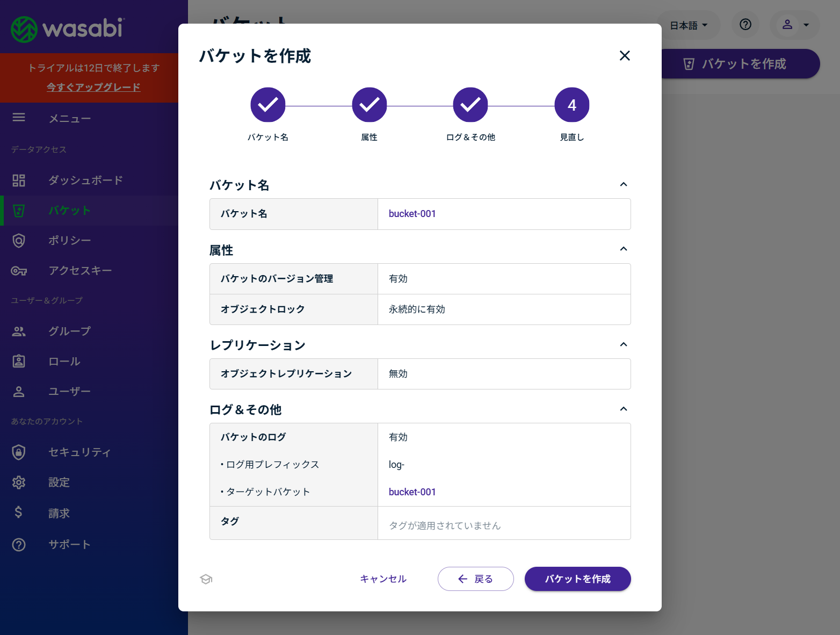Click the support question mark icon
This screenshot has height=635, width=840.
(x=19, y=545)
